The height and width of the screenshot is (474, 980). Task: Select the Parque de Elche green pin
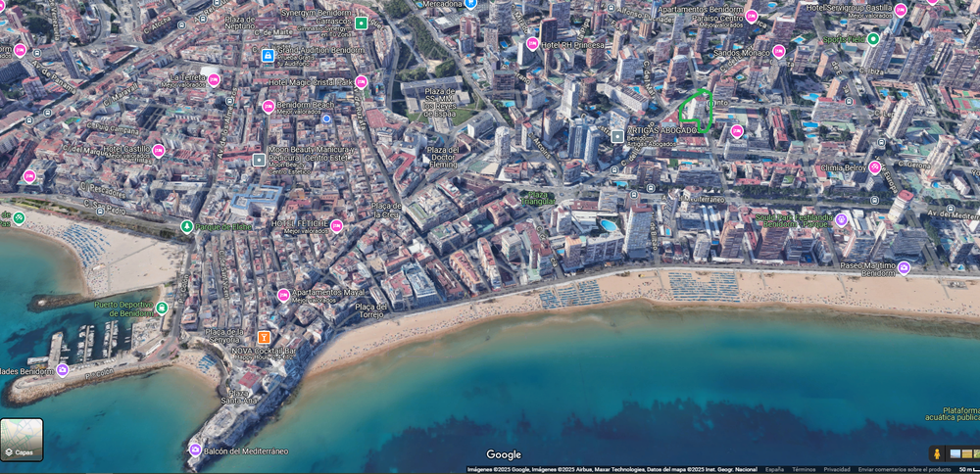pyautogui.click(x=186, y=227)
